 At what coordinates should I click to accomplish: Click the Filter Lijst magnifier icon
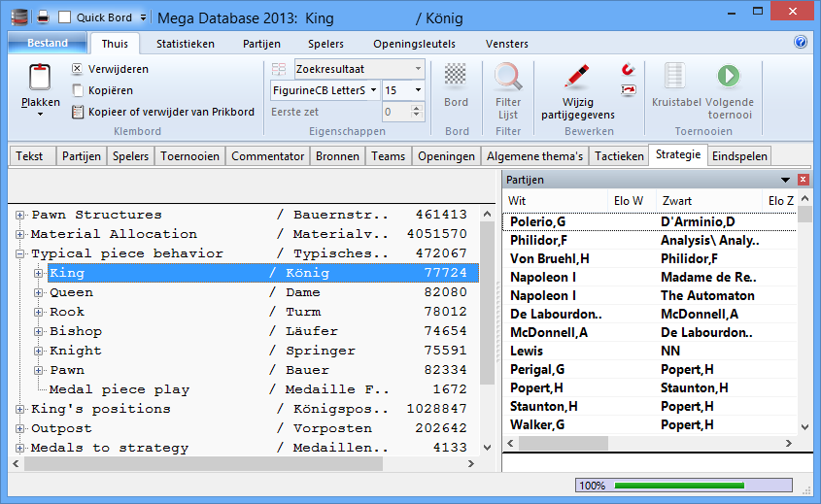click(508, 78)
